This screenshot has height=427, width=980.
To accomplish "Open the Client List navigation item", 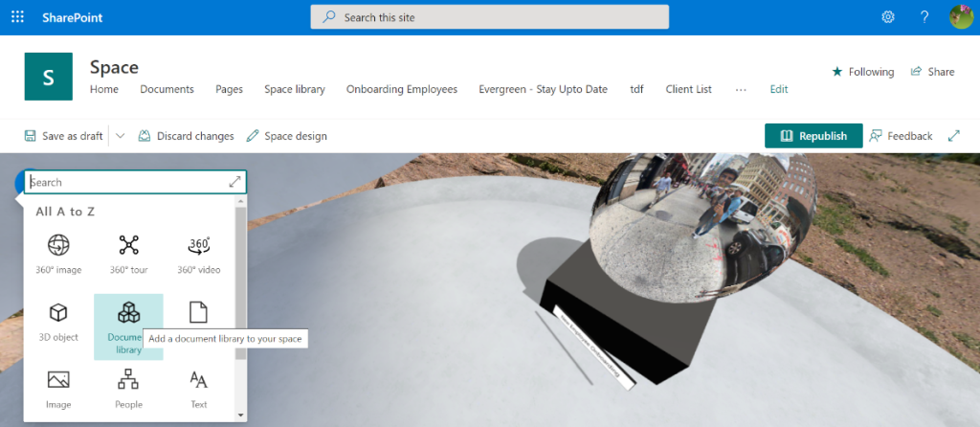I will pyautogui.click(x=689, y=89).
